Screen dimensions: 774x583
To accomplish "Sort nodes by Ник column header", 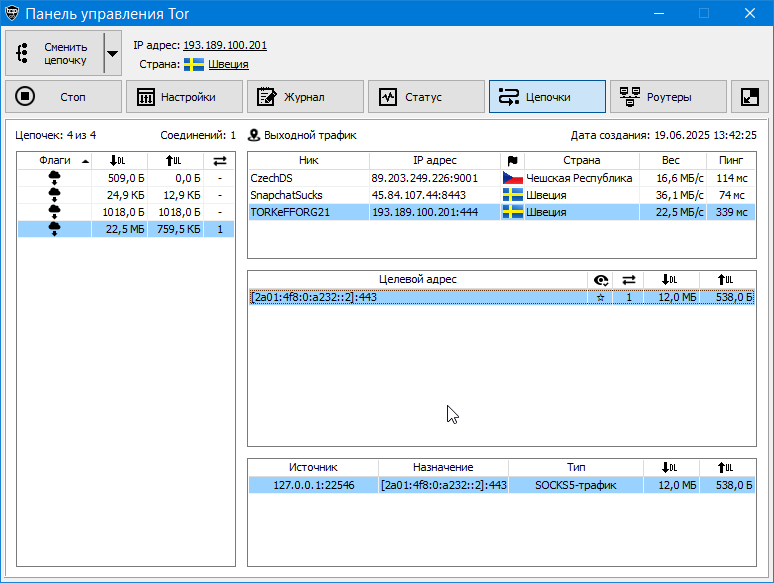I will click(x=309, y=160).
